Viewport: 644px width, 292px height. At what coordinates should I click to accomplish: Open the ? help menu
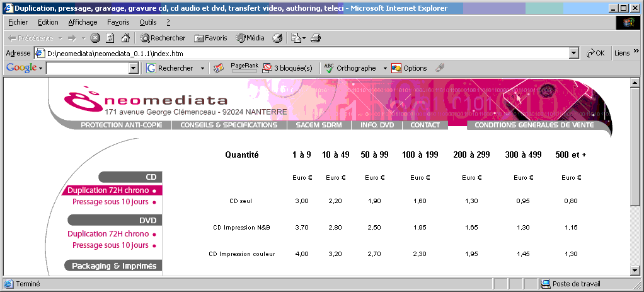point(168,22)
